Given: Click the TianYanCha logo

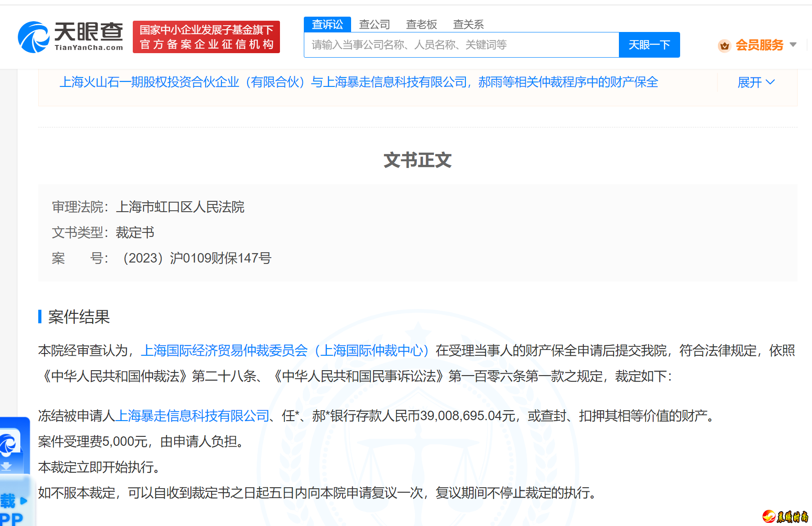Looking at the screenshot, I should coord(70,37).
